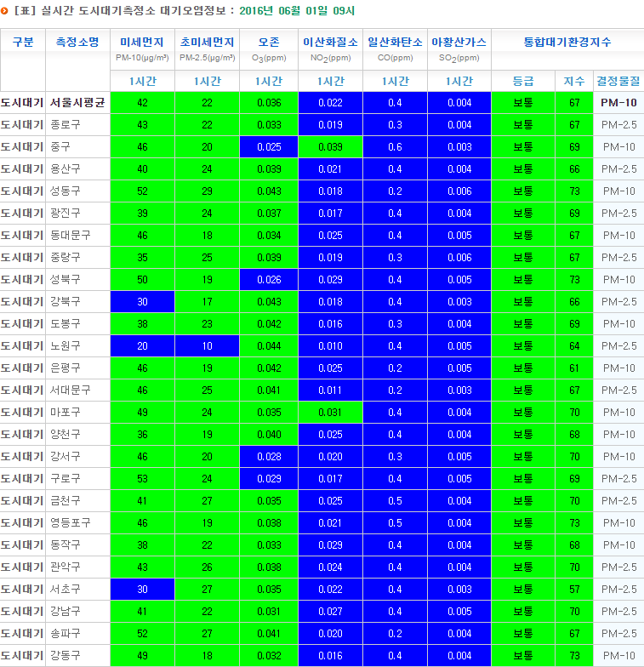The height and width of the screenshot is (667, 644).
Task: Click the 초미세먼지 PM-2.5 column header
Action: [207, 49]
